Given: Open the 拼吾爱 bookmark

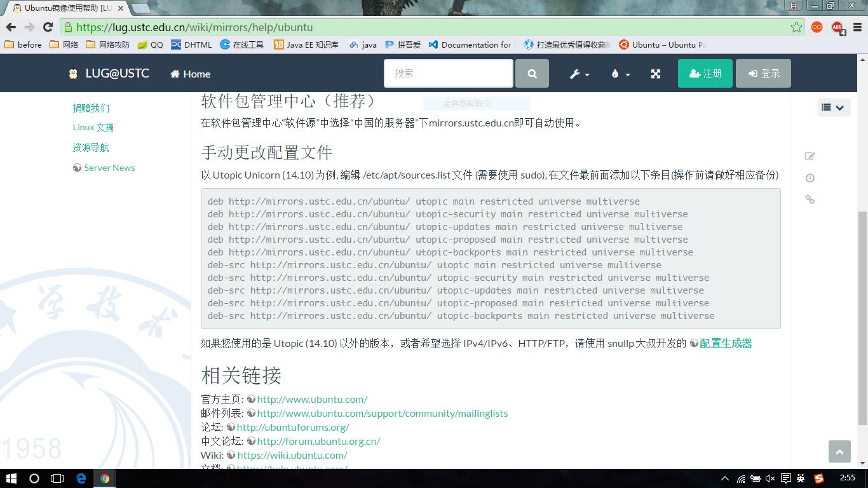Looking at the screenshot, I should tap(403, 44).
